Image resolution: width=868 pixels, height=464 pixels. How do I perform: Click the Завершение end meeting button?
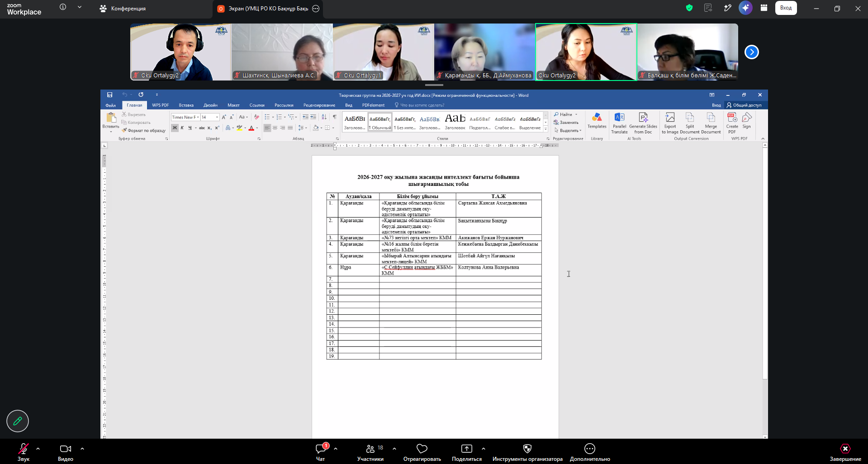click(x=845, y=452)
